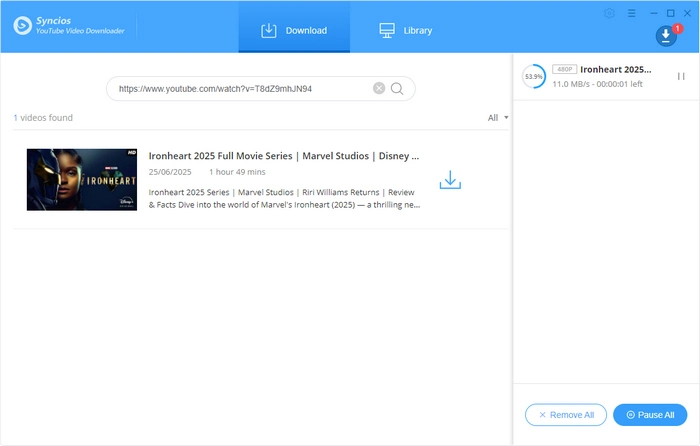
Task: Pause the Ironheart 2025 download
Action: [x=681, y=76]
